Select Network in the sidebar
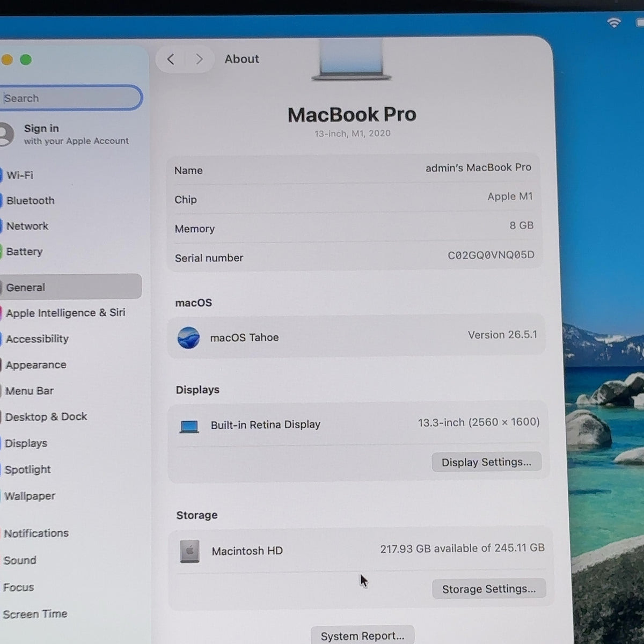644x644 pixels. (27, 226)
